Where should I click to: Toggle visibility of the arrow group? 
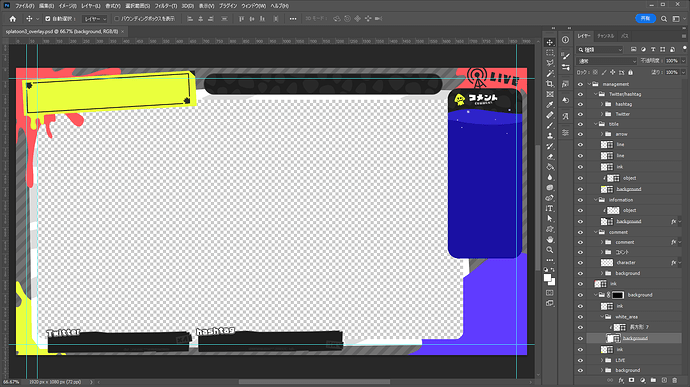click(580, 134)
